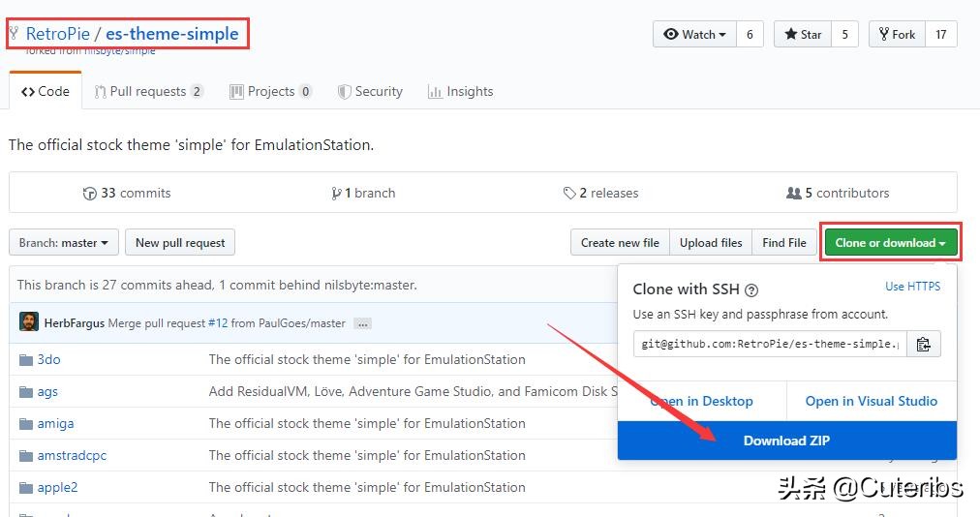Click the amiga folder icon
This screenshot has width=980, height=517.
pos(26,424)
